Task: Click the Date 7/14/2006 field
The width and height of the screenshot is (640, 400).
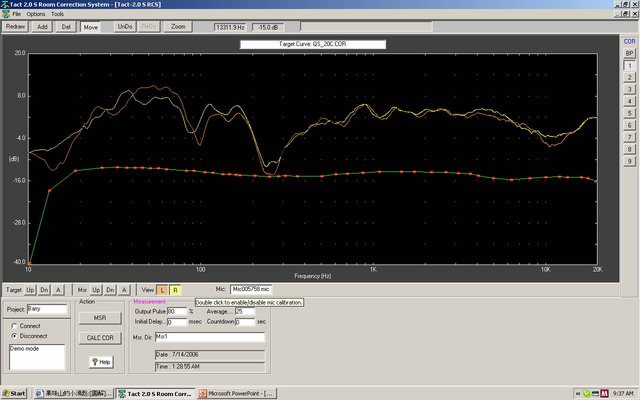Action: [x=210, y=355]
